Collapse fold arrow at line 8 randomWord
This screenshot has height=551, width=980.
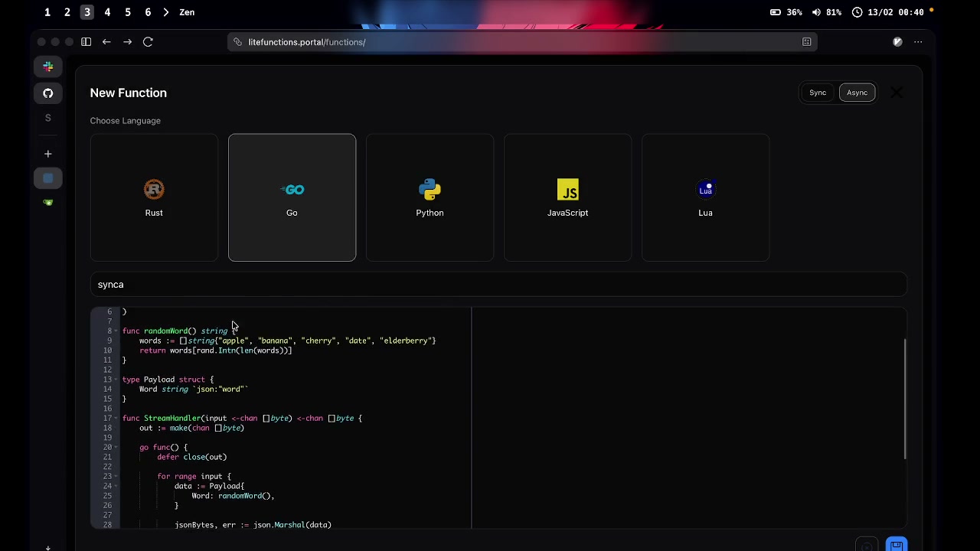[116, 331]
